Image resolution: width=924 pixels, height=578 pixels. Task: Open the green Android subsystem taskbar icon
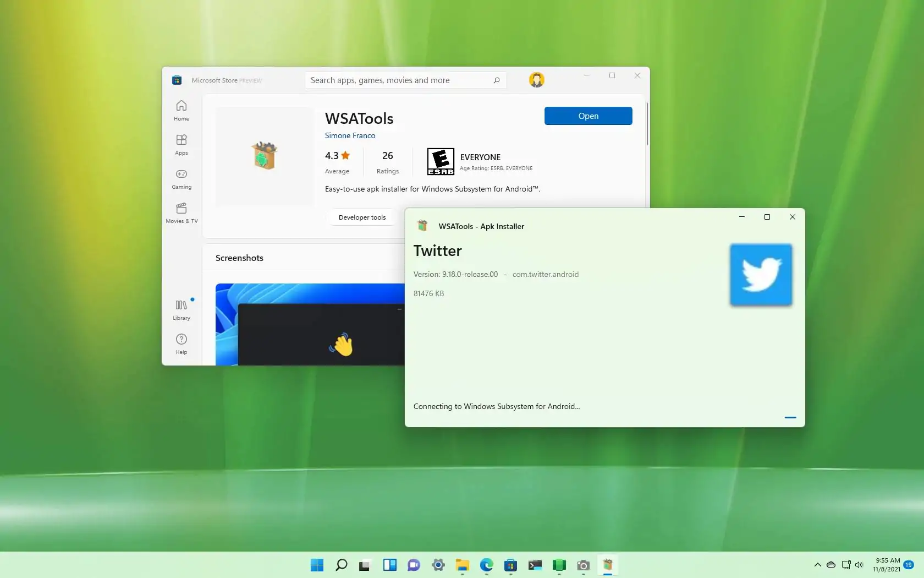pyautogui.click(x=559, y=565)
